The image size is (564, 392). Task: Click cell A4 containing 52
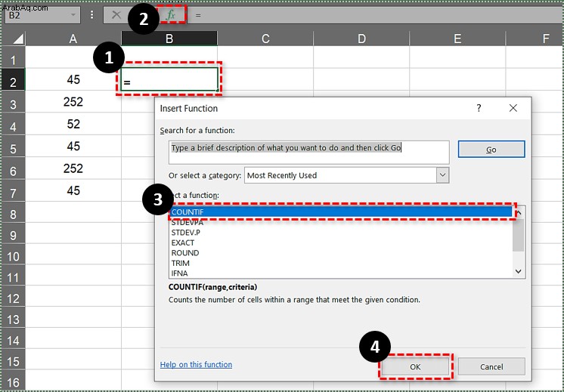click(x=73, y=124)
